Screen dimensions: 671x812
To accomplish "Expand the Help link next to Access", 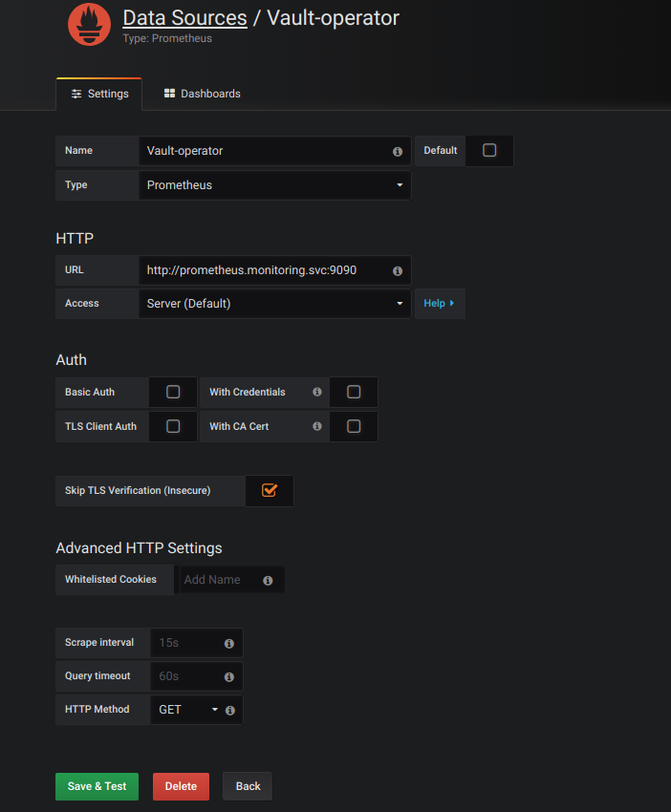I will 439,304.
